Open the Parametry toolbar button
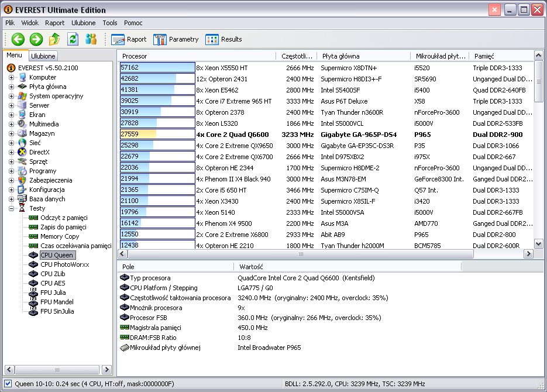 (x=176, y=39)
